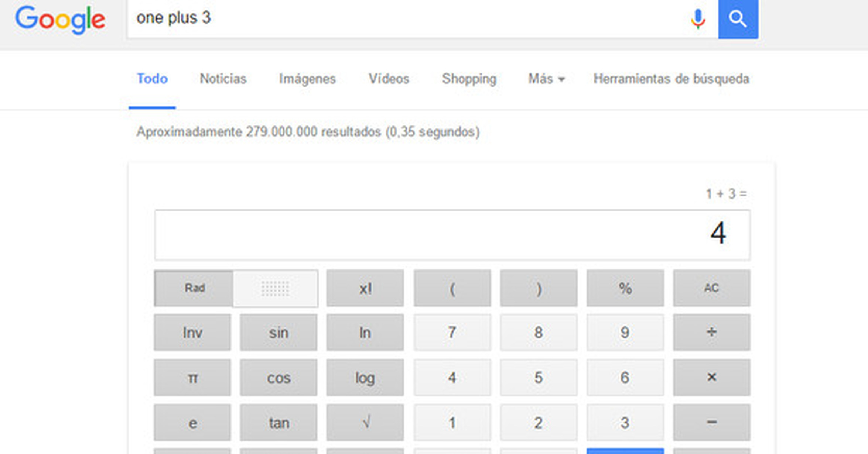The height and width of the screenshot is (454, 868).
Task: Click the Google logo
Action: [x=60, y=20]
